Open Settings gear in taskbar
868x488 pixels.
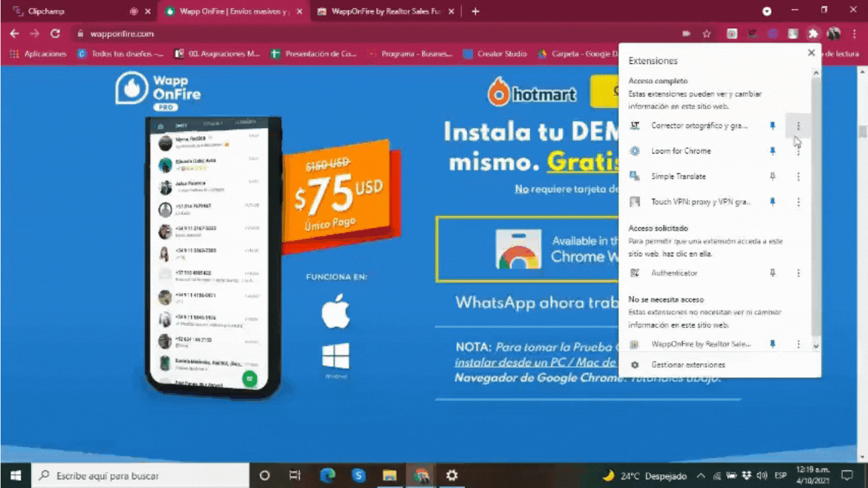point(451,475)
